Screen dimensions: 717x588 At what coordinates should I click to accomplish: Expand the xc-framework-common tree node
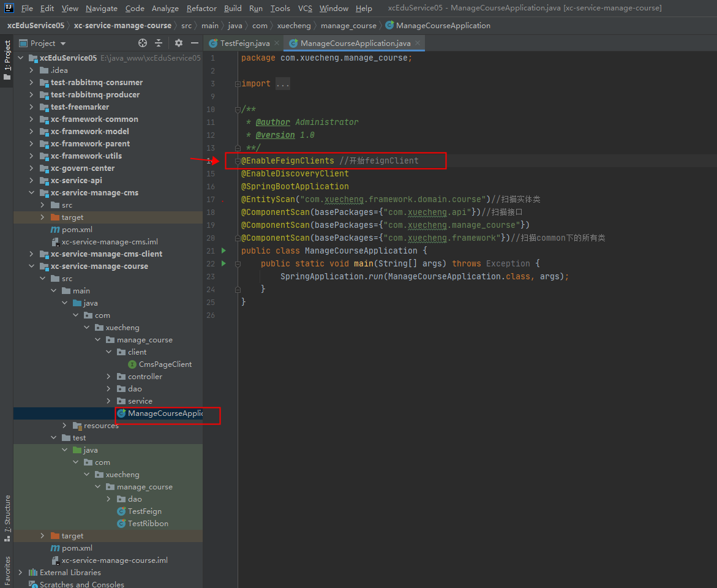31,119
